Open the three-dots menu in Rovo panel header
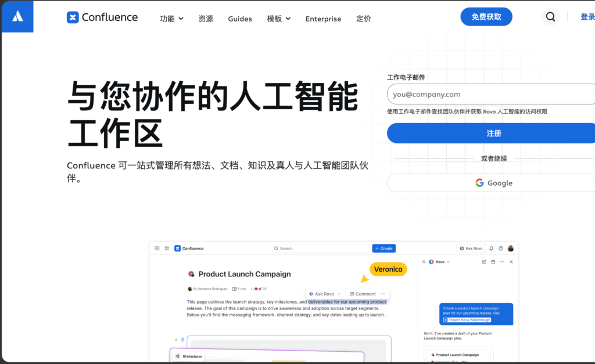 click(x=502, y=262)
